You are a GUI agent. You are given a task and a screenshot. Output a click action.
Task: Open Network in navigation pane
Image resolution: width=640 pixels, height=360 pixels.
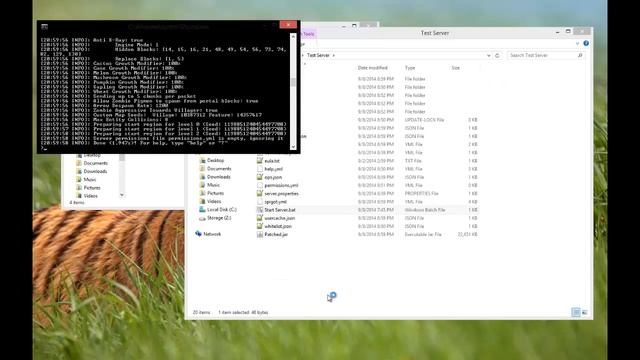[212, 234]
